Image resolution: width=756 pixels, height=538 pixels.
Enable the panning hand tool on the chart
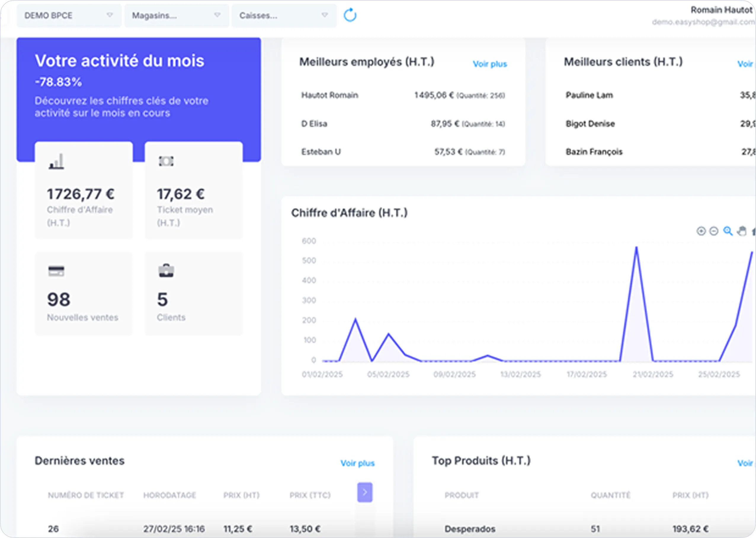point(742,231)
